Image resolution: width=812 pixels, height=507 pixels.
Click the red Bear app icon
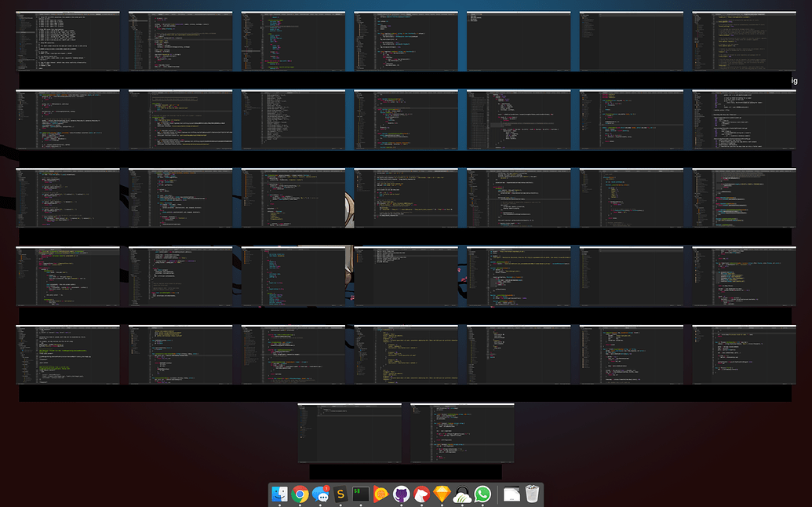[422, 494]
